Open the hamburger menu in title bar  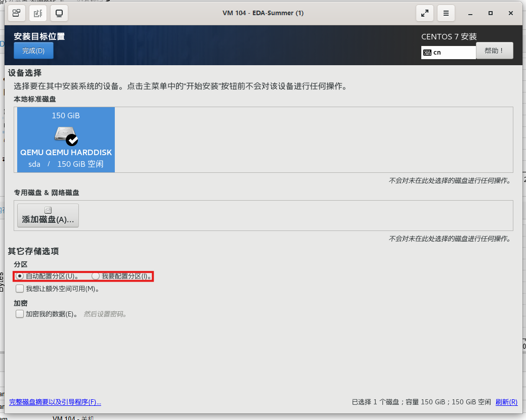446,13
